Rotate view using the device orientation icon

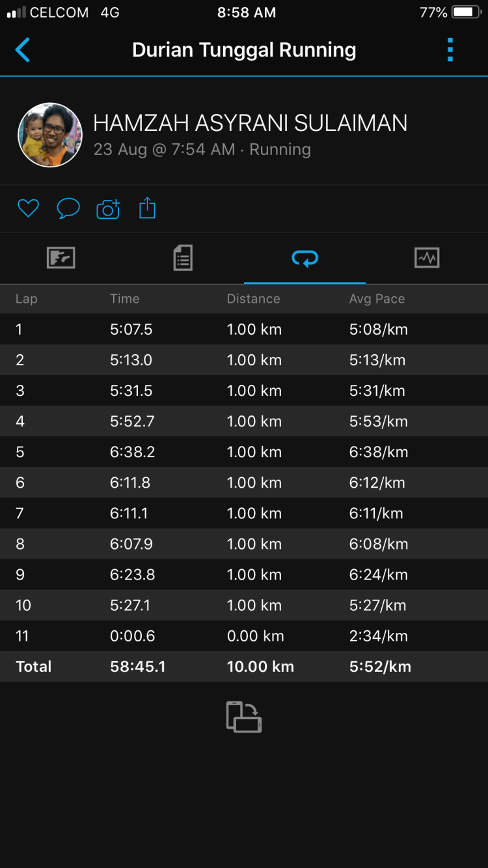click(244, 717)
